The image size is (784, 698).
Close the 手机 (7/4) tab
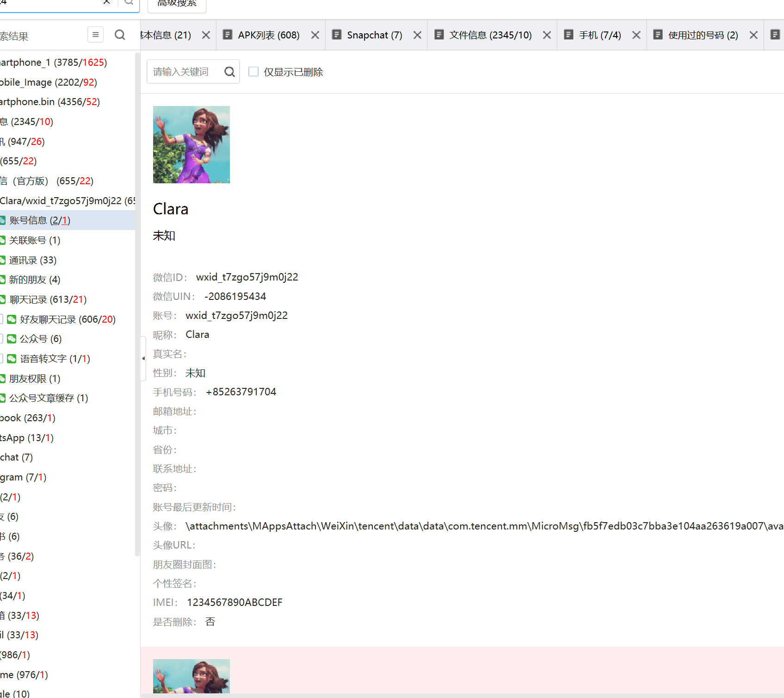click(x=636, y=35)
